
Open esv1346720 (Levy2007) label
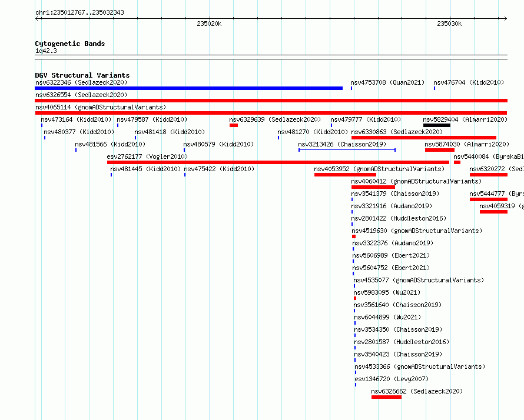coord(392,379)
